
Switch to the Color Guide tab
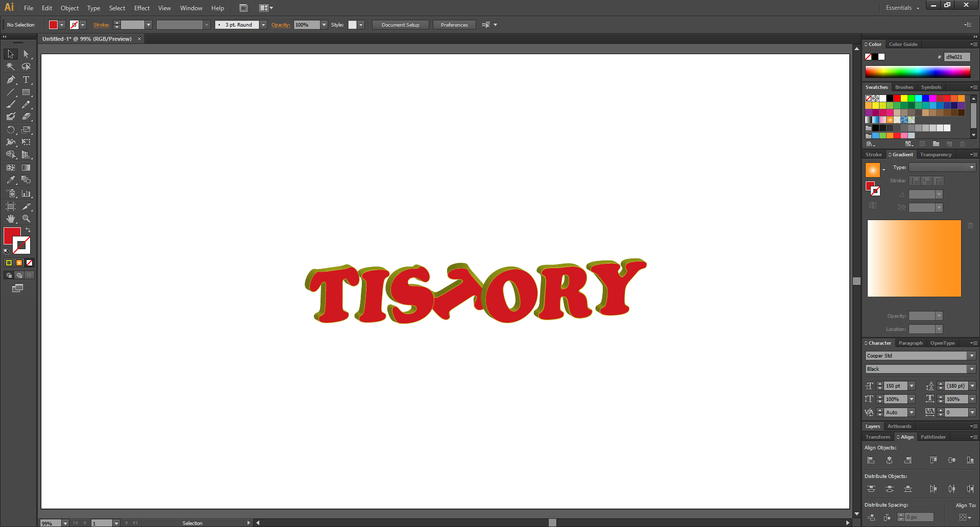[903, 44]
